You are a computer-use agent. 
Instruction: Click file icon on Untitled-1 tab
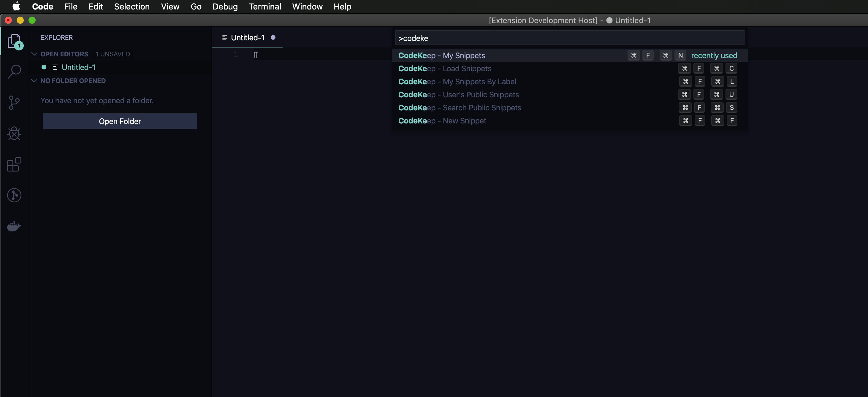pyautogui.click(x=225, y=38)
